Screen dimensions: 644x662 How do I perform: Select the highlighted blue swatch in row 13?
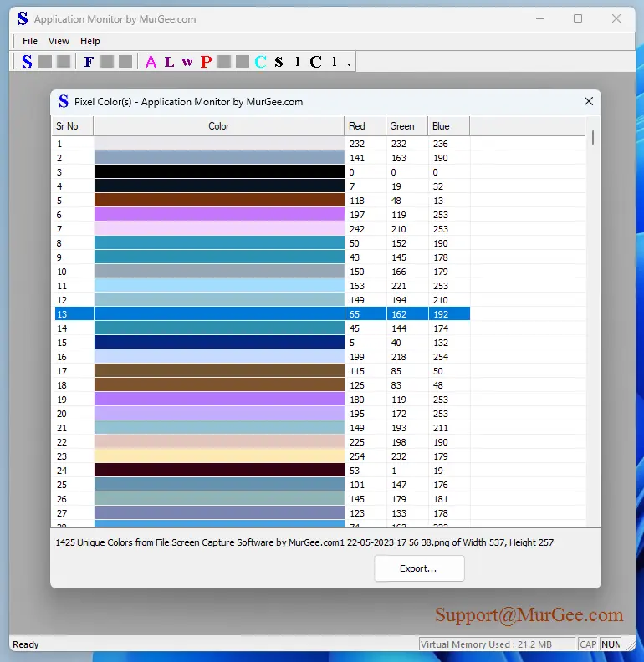[x=219, y=313]
